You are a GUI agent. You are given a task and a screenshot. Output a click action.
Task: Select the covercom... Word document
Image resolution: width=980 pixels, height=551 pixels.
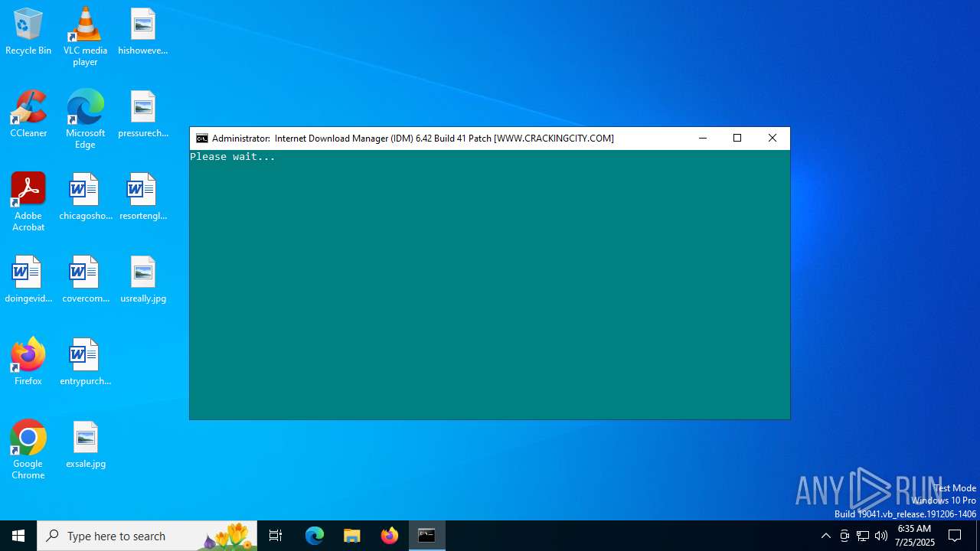pos(85,280)
